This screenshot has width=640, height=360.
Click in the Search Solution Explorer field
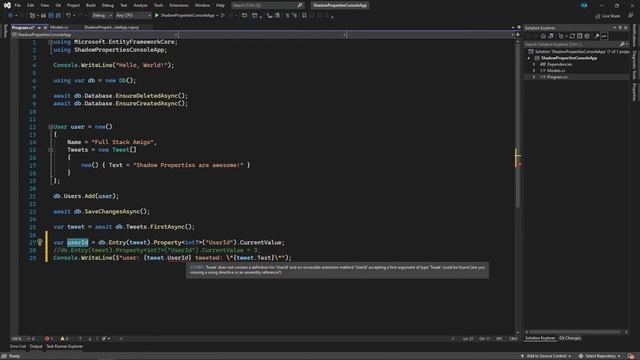571,44
